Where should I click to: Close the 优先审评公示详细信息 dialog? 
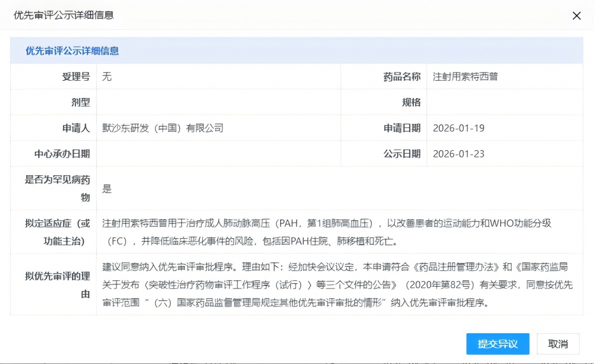(576, 15)
